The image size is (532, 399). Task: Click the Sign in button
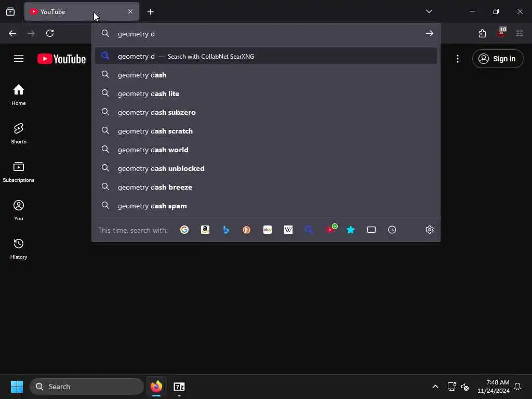498,59
